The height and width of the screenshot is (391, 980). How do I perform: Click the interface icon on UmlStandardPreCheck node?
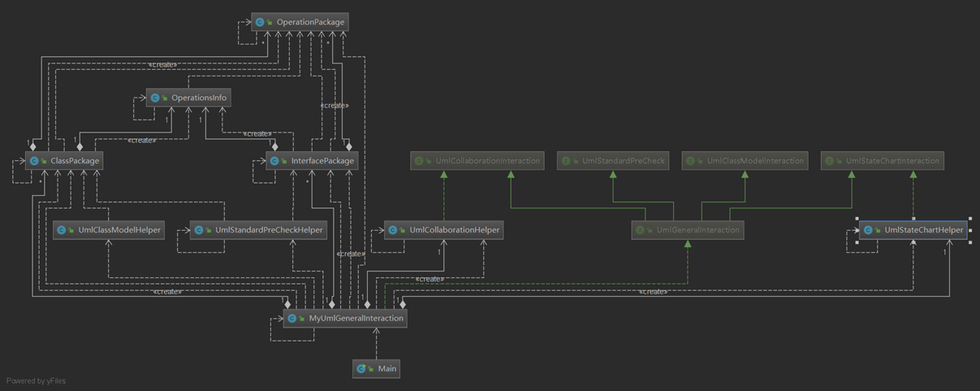tap(565, 161)
